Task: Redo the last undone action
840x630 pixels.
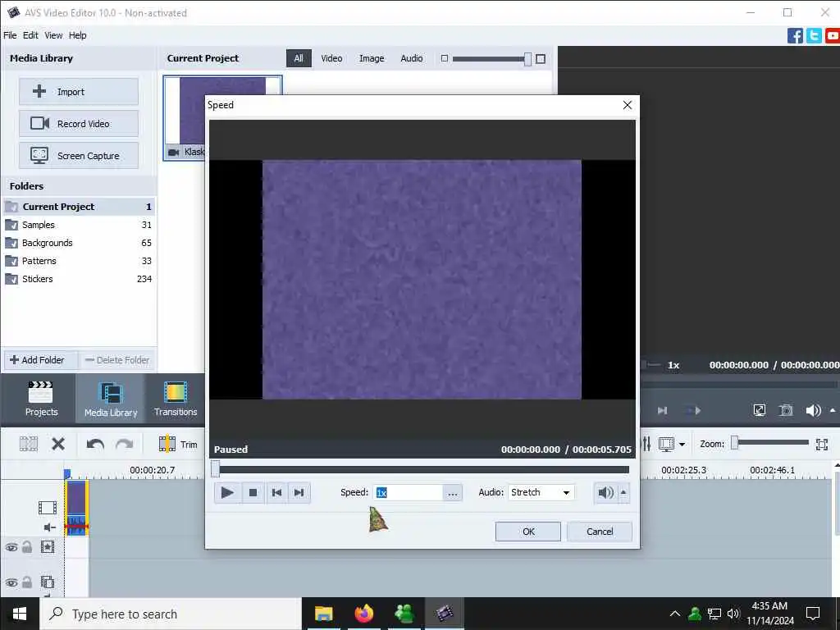Action: click(x=125, y=444)
